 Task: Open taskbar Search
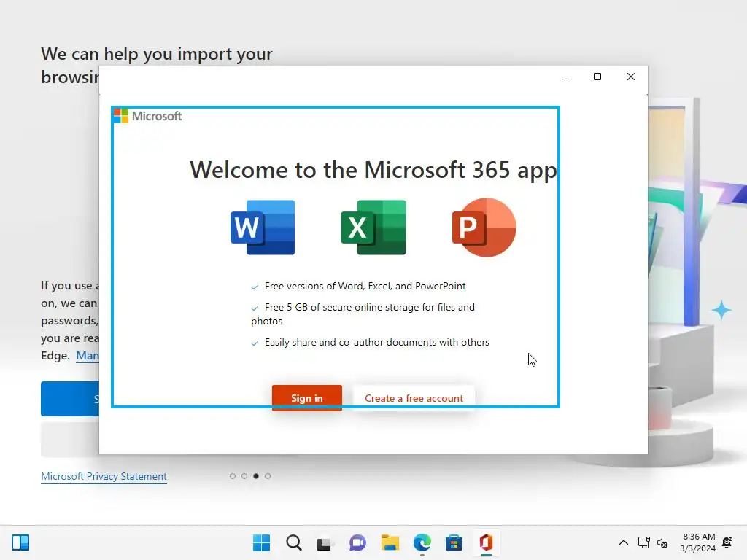293,542
